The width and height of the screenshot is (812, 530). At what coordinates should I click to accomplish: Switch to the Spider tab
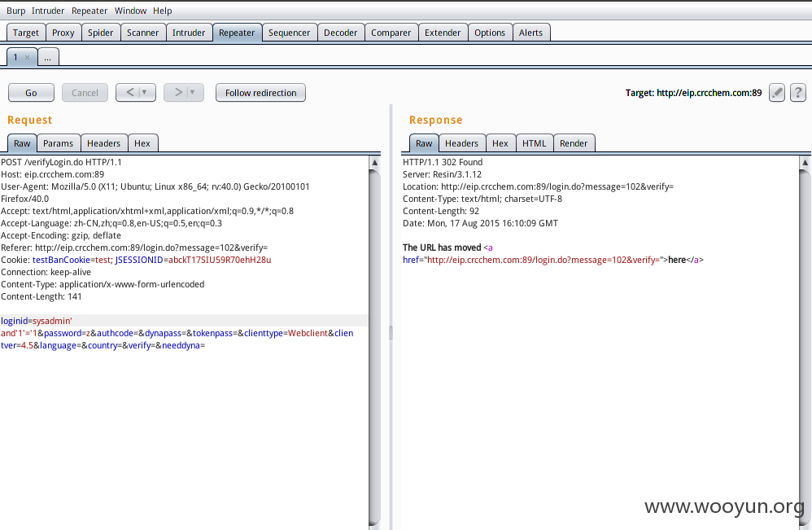[x=100, y=33]
